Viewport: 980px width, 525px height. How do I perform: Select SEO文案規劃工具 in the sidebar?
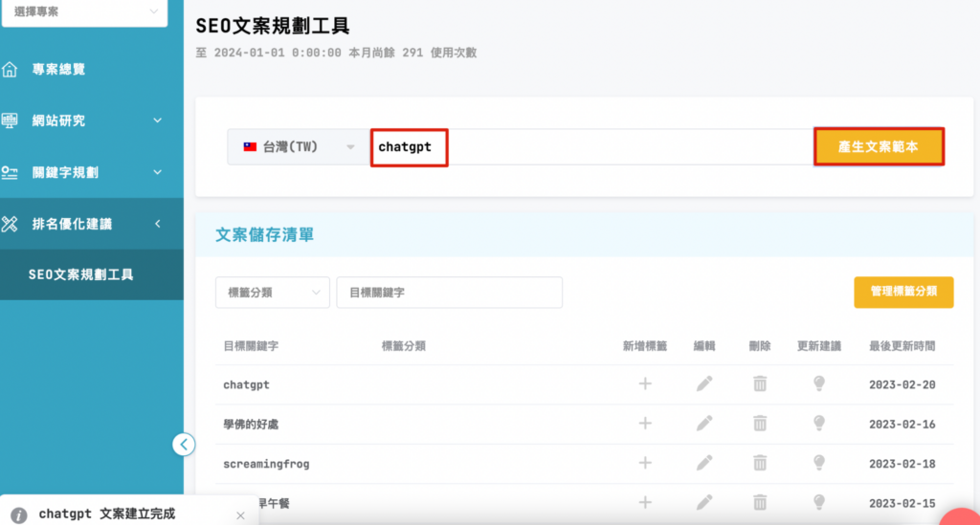pos(92,274)
